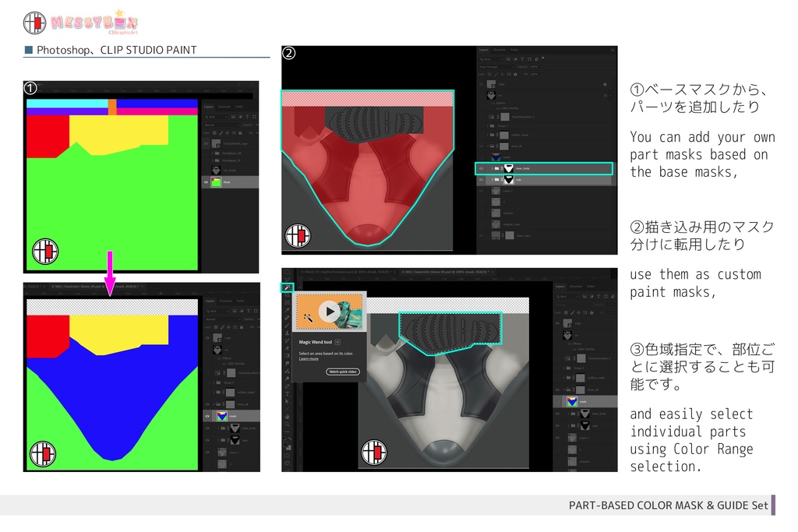Select the Clone Stamp tool in Magic Wand screenshot

(287, 333)
